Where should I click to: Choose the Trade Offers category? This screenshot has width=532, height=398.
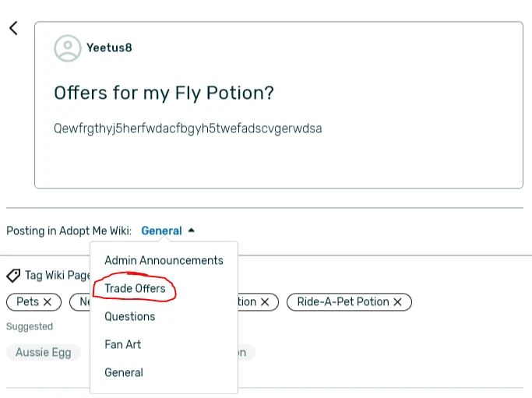click(135, 288)
